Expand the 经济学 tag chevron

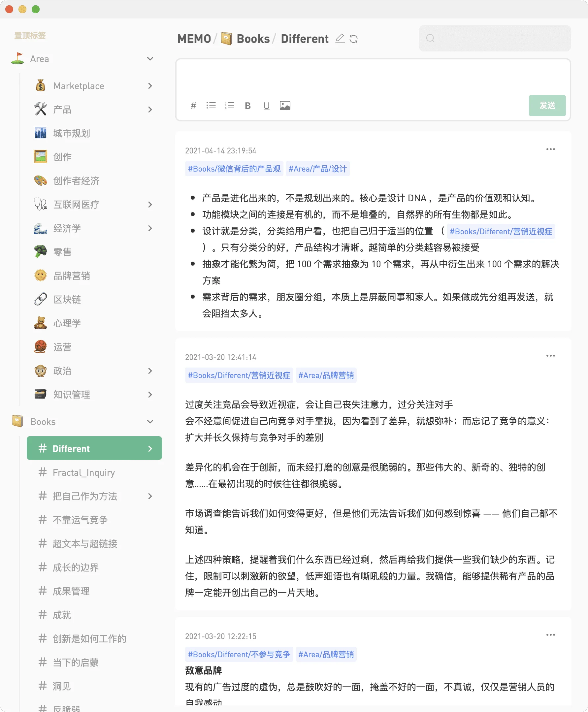pyautogui.click(x=150, y=228)
